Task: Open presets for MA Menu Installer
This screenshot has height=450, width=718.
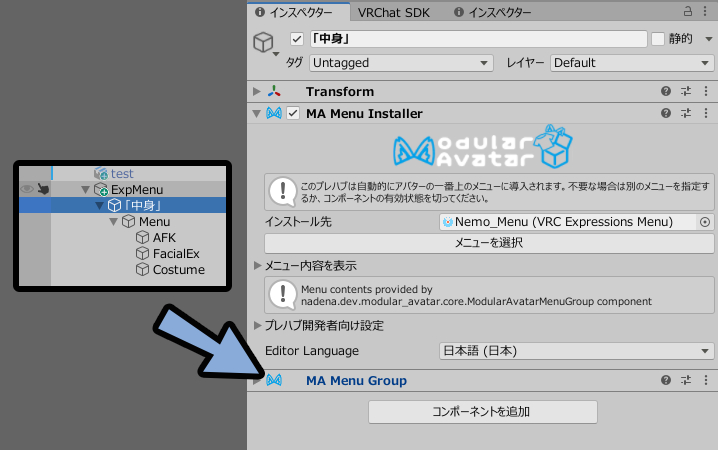Action: (x=686, y=113)
